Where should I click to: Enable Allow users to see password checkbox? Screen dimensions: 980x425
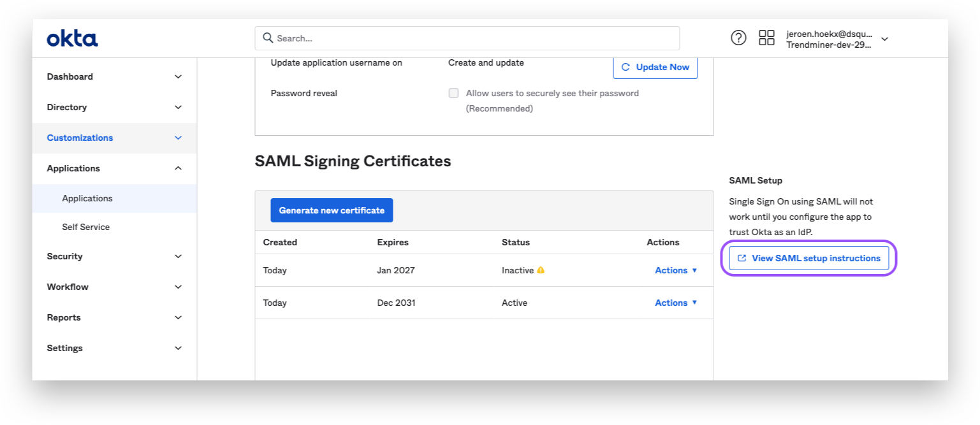coord(453,93)
